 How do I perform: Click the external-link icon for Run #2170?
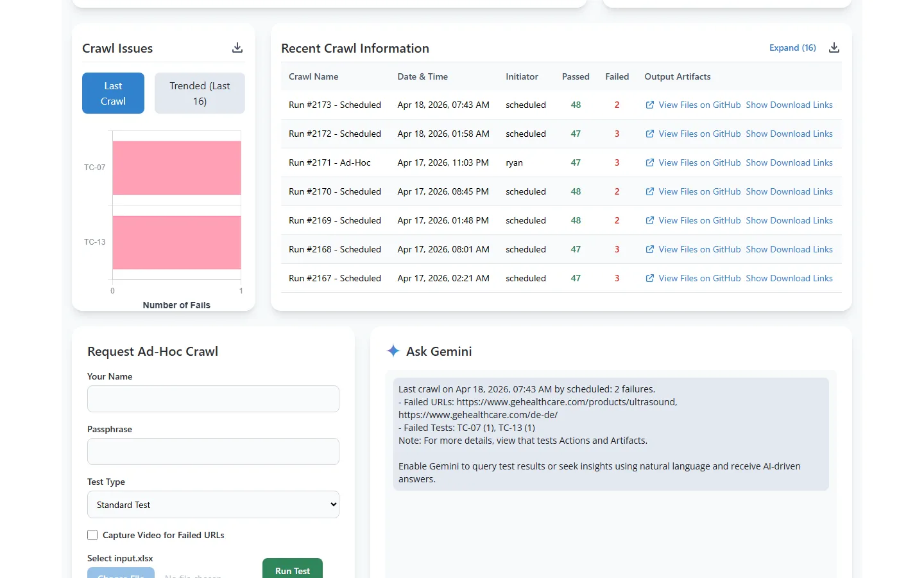tap(649, 191)
